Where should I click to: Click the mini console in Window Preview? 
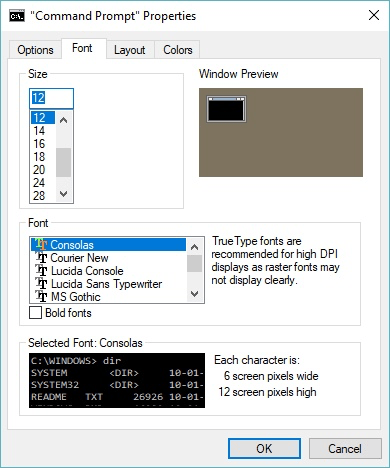tap(226, 109)
